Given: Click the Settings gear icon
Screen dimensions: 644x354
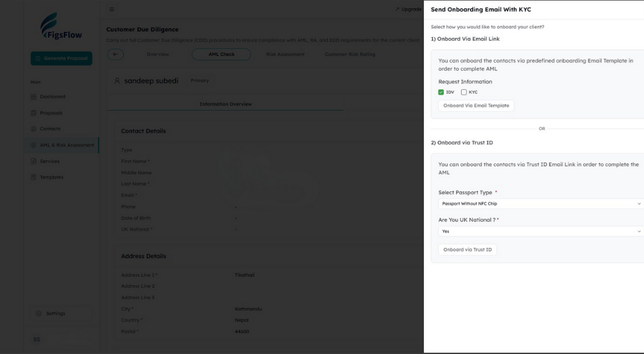Looking at the screenshot, I should [39, 313].
